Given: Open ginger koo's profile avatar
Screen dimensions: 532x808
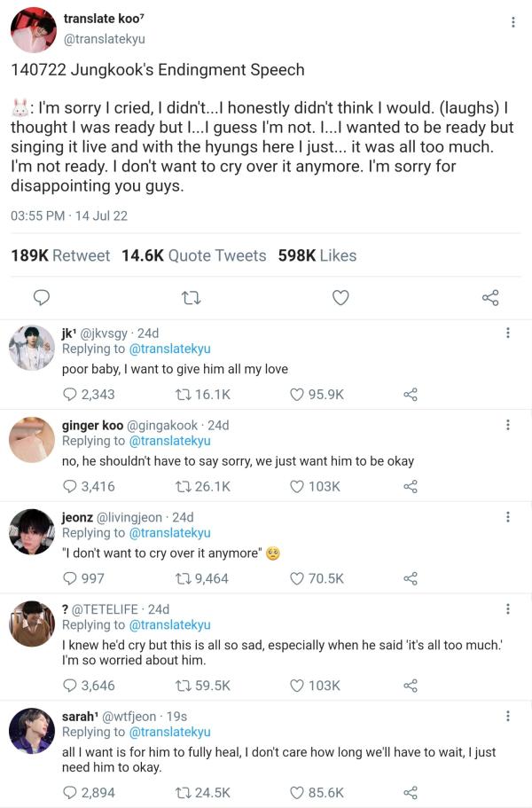Looking at the screenshot, I should pos(32,439).
